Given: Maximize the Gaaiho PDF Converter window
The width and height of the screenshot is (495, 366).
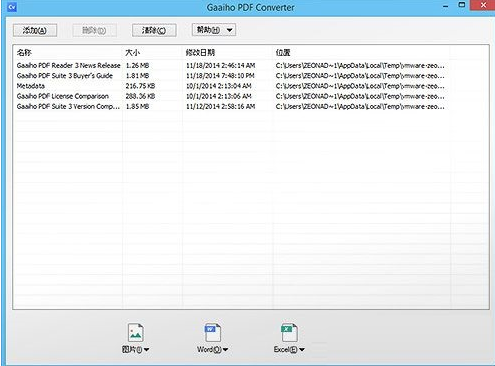Looking at the screenshot, I should [462, 5].
